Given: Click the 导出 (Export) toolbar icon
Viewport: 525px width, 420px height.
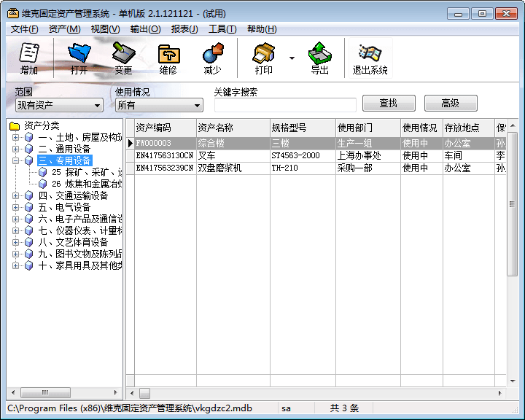Looking at the screenshot, I should pyautogui.click(x=319, y=58).
